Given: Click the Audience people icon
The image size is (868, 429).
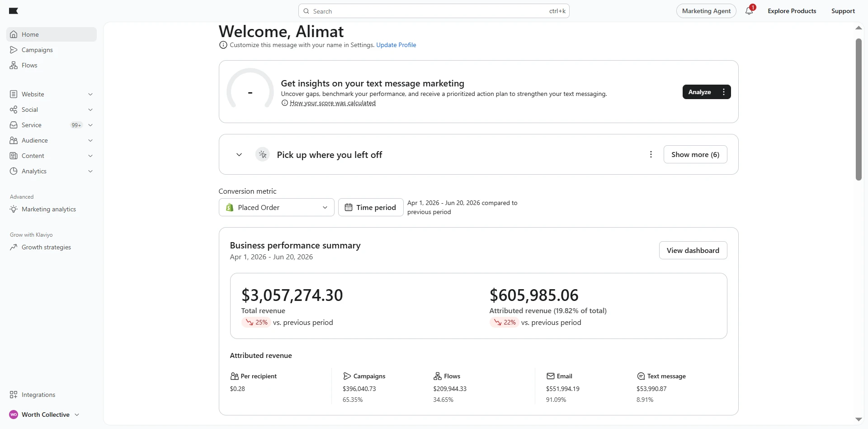Looking at the screenshot, I should coord(14,140).
